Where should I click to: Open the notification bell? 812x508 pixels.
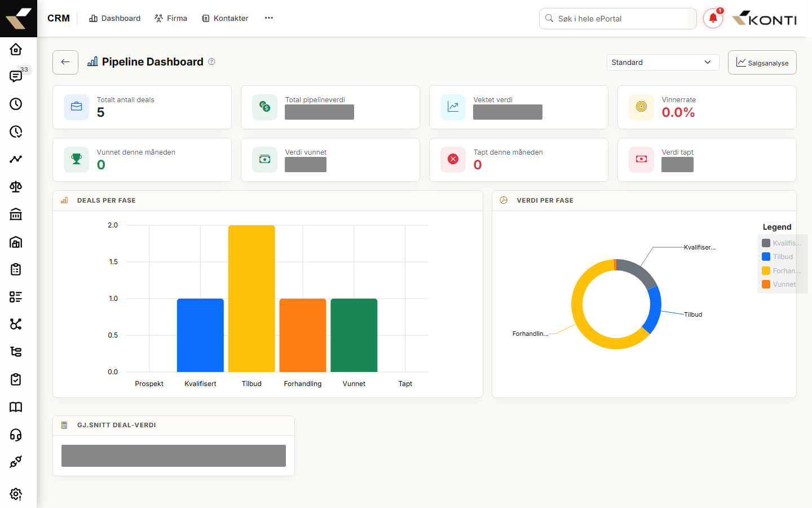(x=713, y=18)
